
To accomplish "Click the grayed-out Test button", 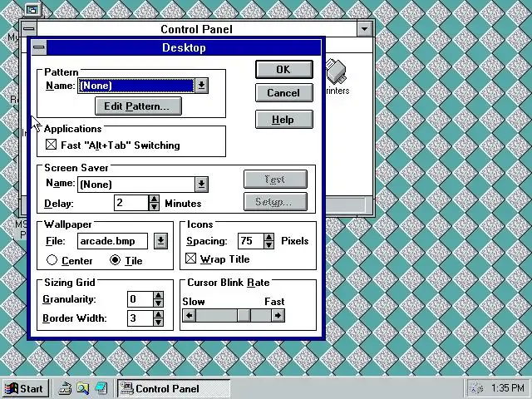I will pos(275,180).
